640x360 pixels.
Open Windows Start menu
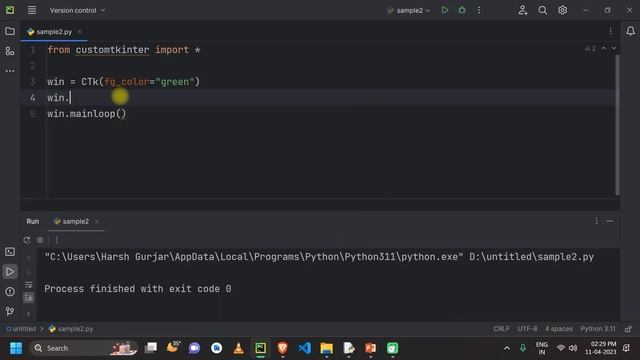pos(16,348)
